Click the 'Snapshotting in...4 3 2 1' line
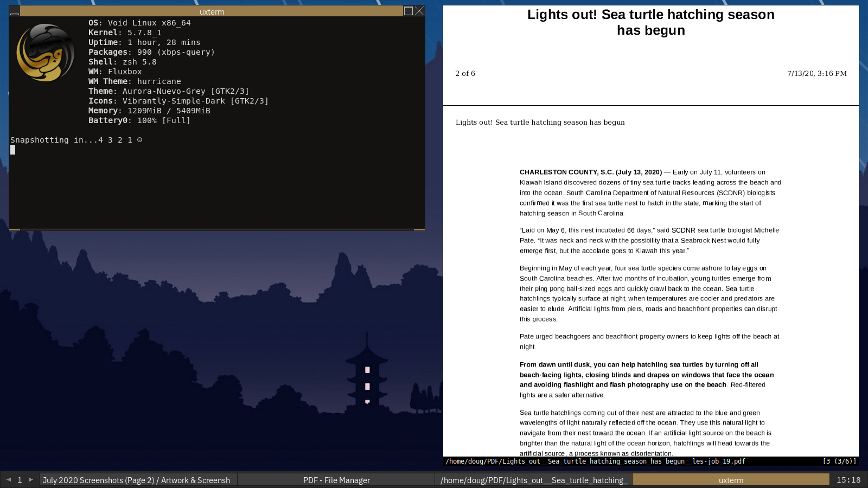868x488 pixels. [76, 140]
